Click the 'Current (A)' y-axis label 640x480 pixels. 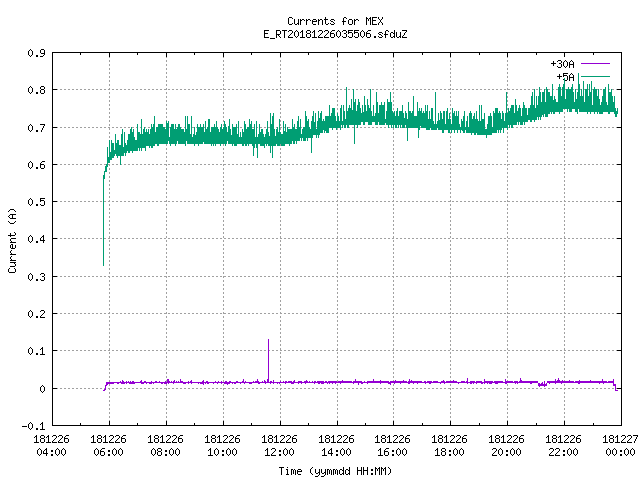[12, 240]
